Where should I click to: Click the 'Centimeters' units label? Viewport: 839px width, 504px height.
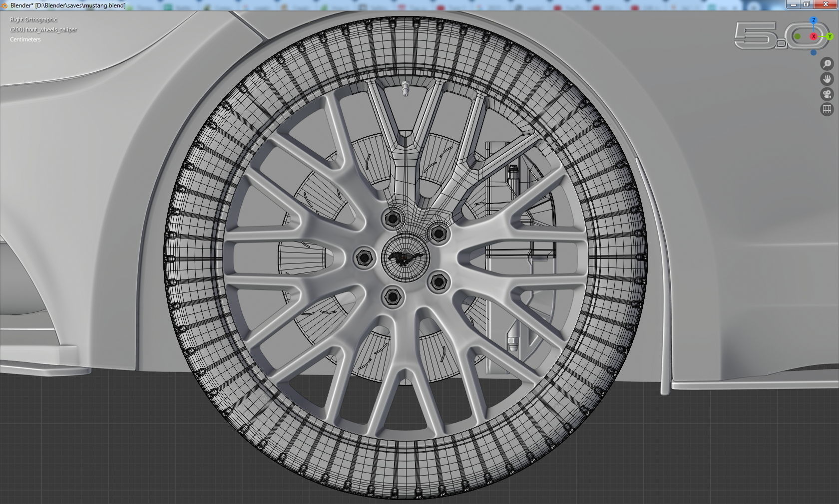(x=25, y=39)
